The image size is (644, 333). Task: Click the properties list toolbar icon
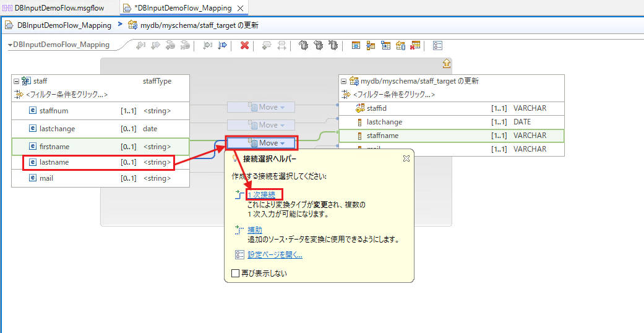click(437, 45)
